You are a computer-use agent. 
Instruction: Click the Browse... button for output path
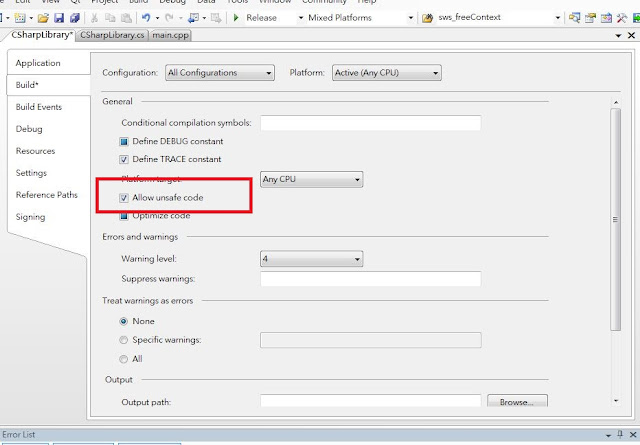[517, 402]
